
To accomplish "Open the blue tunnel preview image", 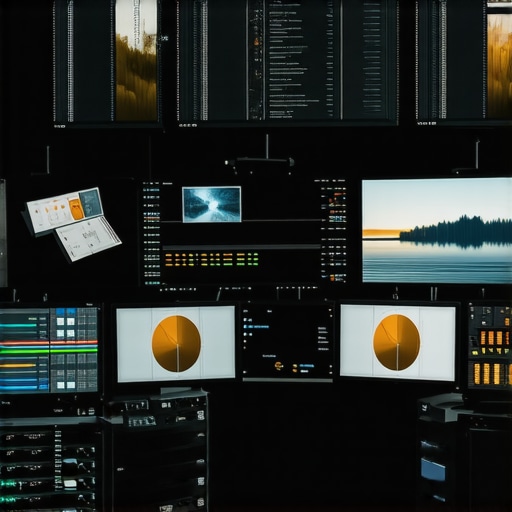I will pos(212,204).
